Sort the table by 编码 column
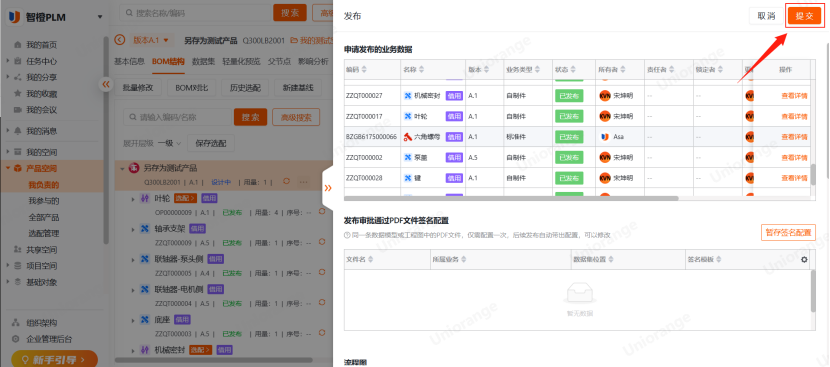This screenshot has width=830, height=367. pos(364,69)
